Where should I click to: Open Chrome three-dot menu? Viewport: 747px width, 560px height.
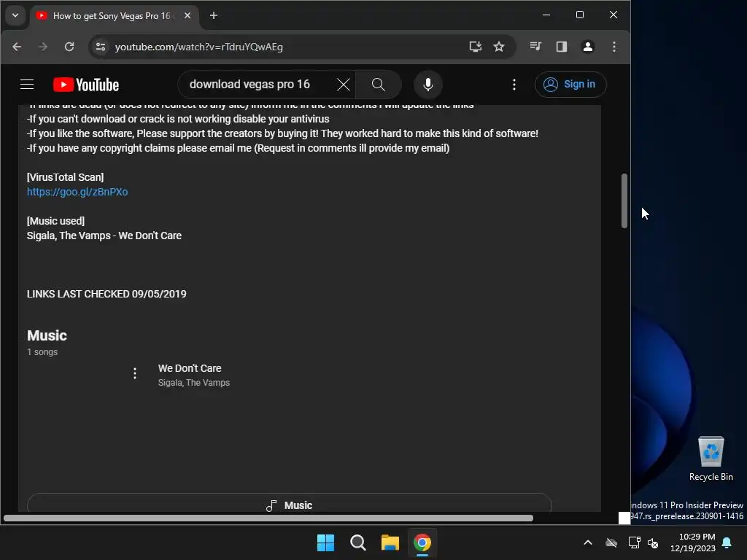coord(614,47)
